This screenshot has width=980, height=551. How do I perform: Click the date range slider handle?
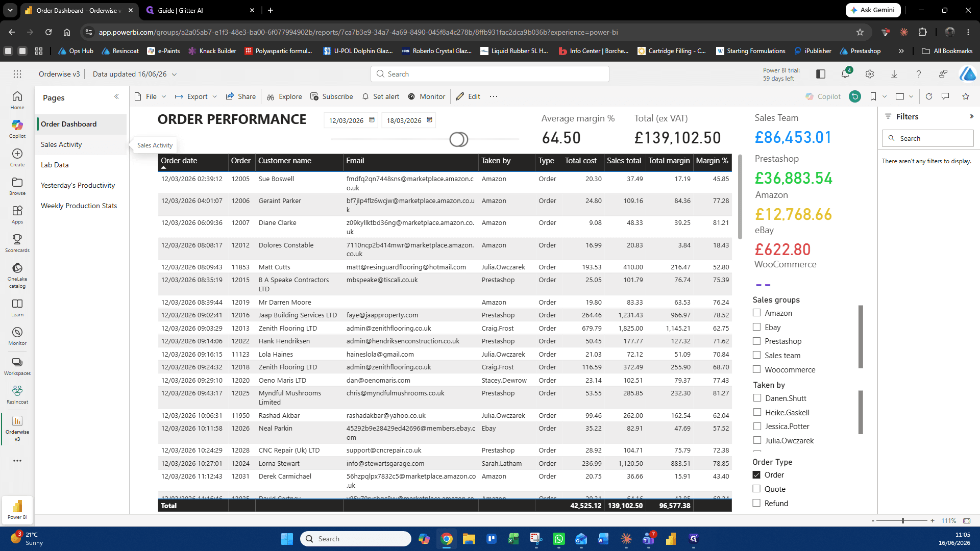click(x=458, y=139)
